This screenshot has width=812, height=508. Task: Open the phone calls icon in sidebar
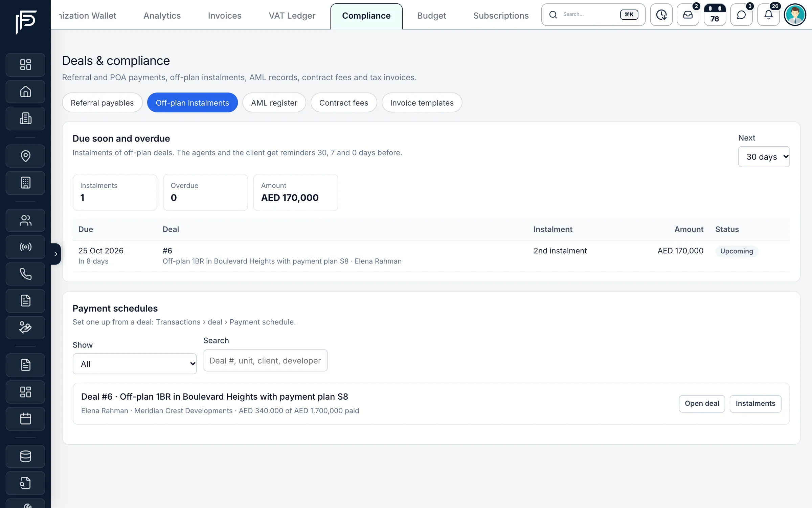pos(25,274)
